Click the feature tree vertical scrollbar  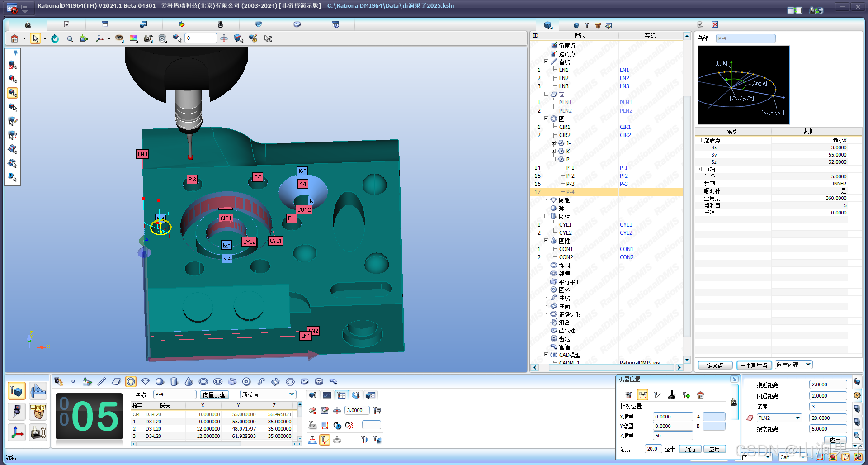pyautogui.click(x=687, y=216)
